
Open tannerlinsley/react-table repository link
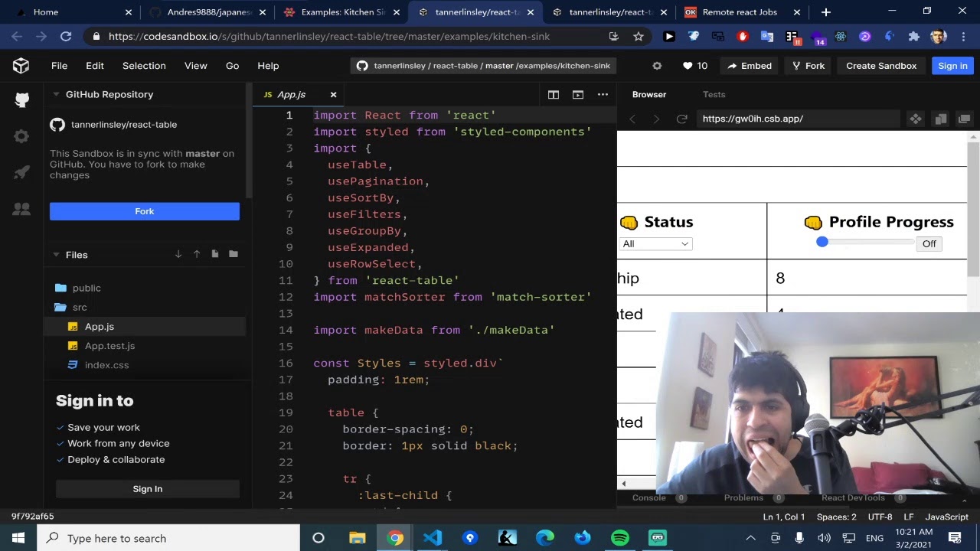(124, 125)
